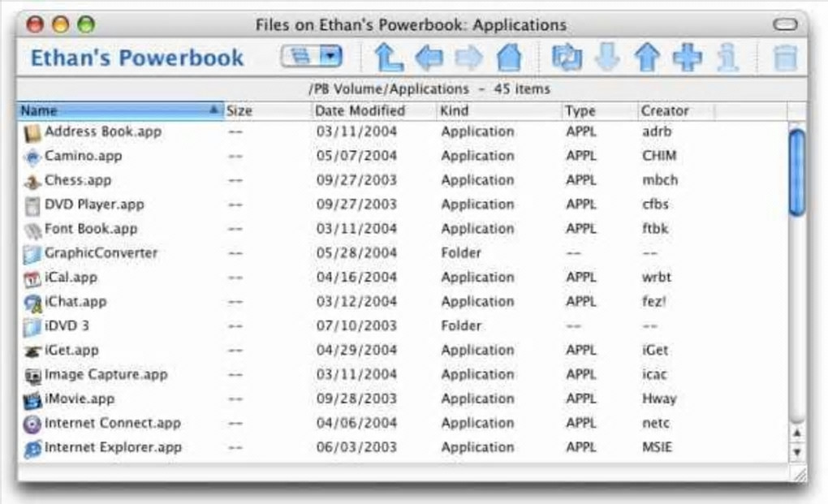The height and width of the screenshot is (504, 828).
Task: Select Camino.app in the file list
Action: [x=83, y=156]
